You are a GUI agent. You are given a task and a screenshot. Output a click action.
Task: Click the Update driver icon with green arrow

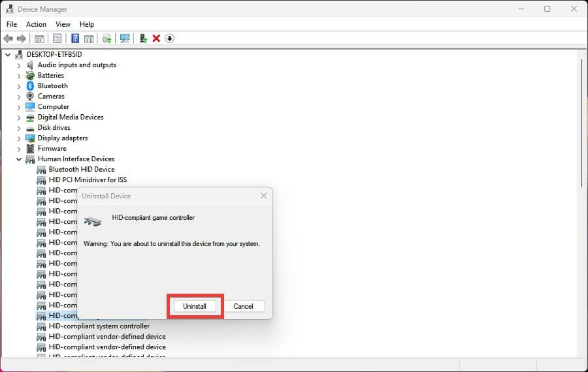point(143,39)
